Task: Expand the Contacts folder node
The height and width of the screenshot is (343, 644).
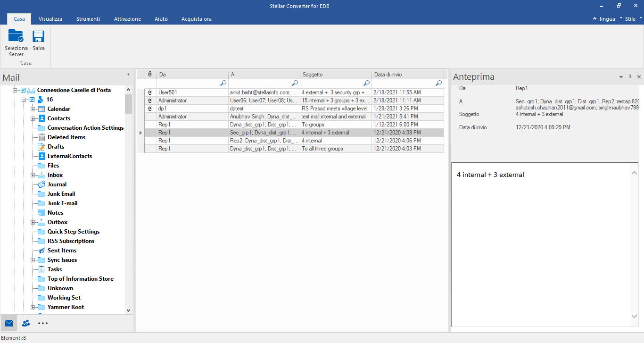Action: tap(33, 118)
